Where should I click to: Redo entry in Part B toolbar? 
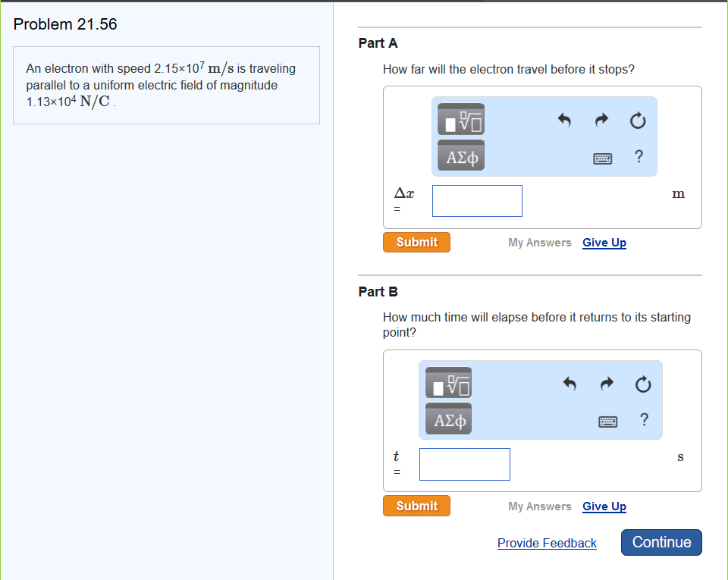[607, 384]
